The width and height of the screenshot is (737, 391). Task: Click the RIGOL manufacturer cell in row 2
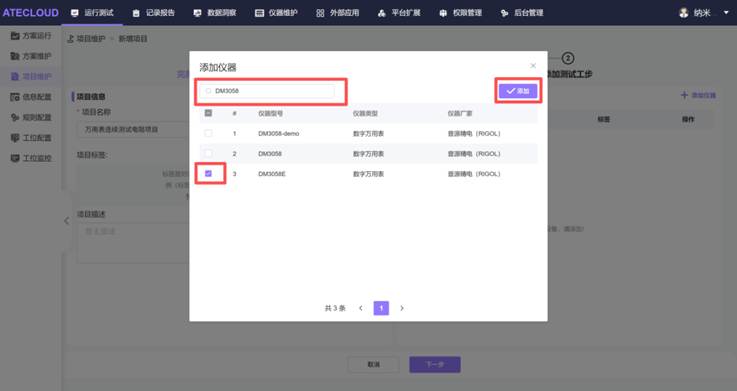coord(474,154)
